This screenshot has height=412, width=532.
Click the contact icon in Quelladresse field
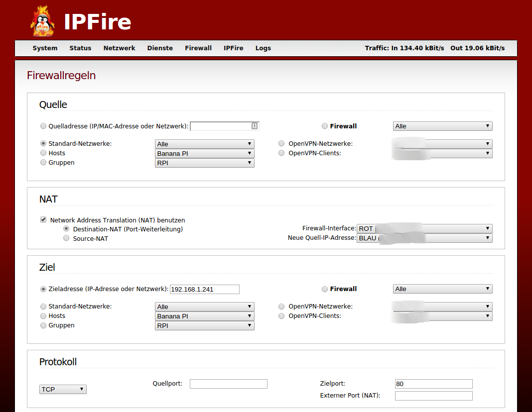point(255,126)
